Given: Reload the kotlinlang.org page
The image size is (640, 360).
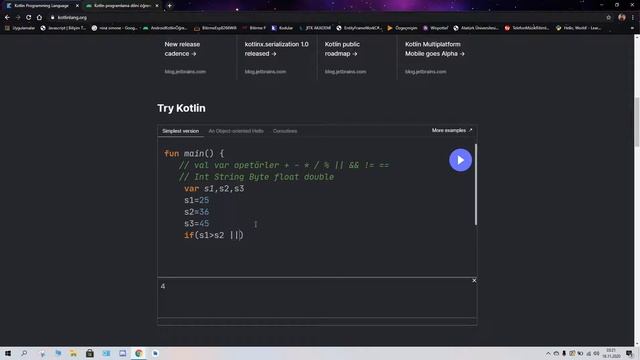Looking at the screenshot, I should tap(28, 18).
